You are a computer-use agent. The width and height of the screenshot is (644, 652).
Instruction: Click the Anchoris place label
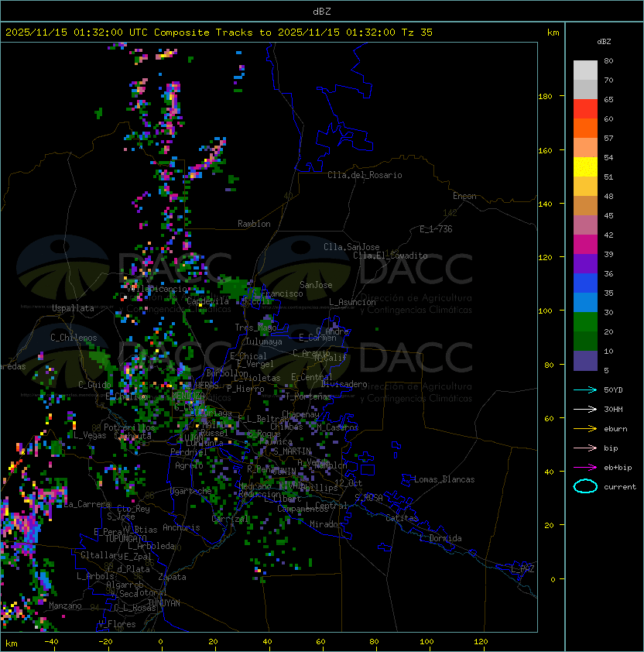point(181,527)
